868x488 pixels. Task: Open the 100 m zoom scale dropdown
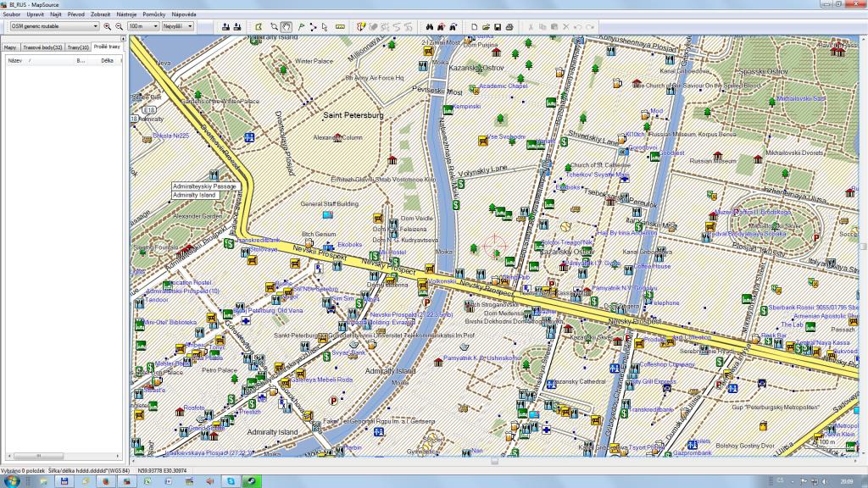142,26
